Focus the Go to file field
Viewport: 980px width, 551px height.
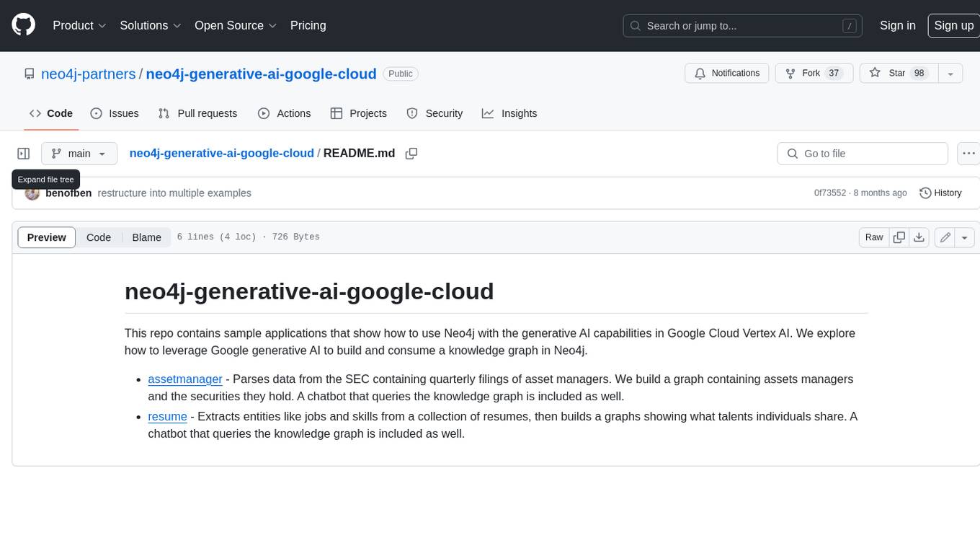click(863, 154)
